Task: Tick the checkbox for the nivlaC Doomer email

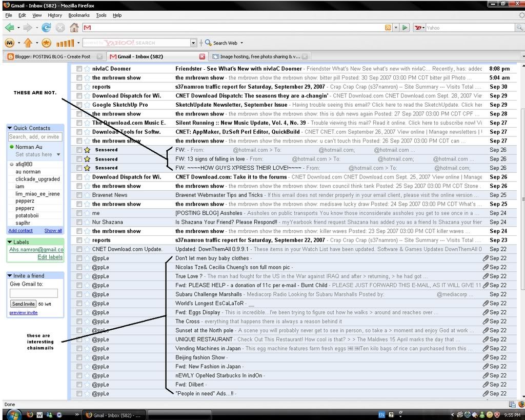Action: 79,69
